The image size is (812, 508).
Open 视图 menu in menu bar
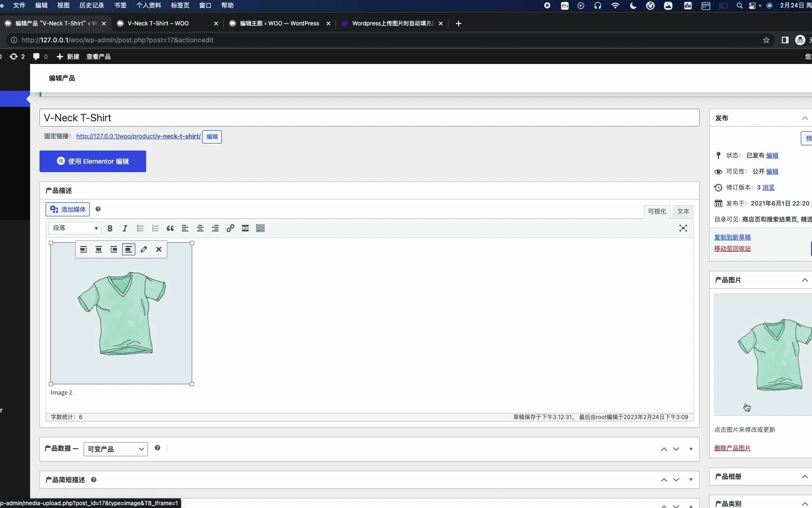(63, 6)
